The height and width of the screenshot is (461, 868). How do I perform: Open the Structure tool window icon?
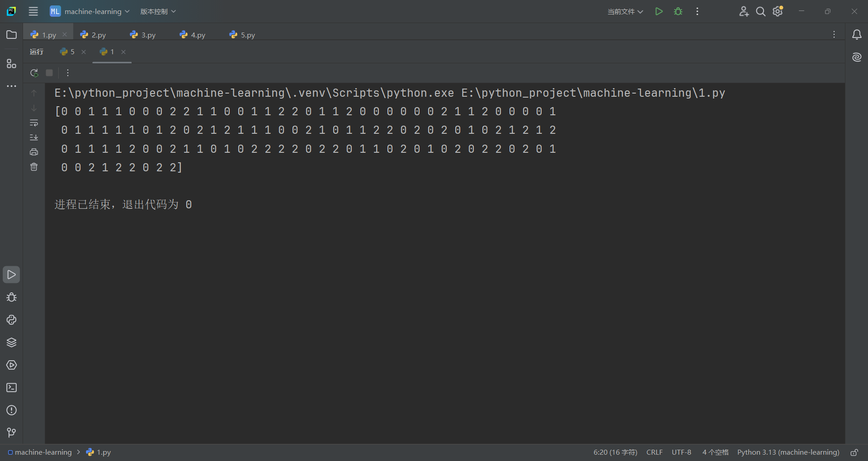[x=12, y=64]
